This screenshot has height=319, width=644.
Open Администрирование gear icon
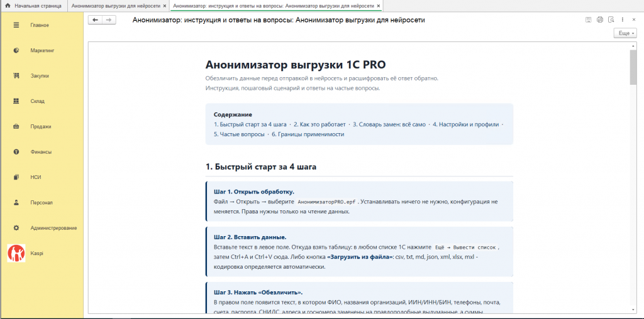pos(16,228)
